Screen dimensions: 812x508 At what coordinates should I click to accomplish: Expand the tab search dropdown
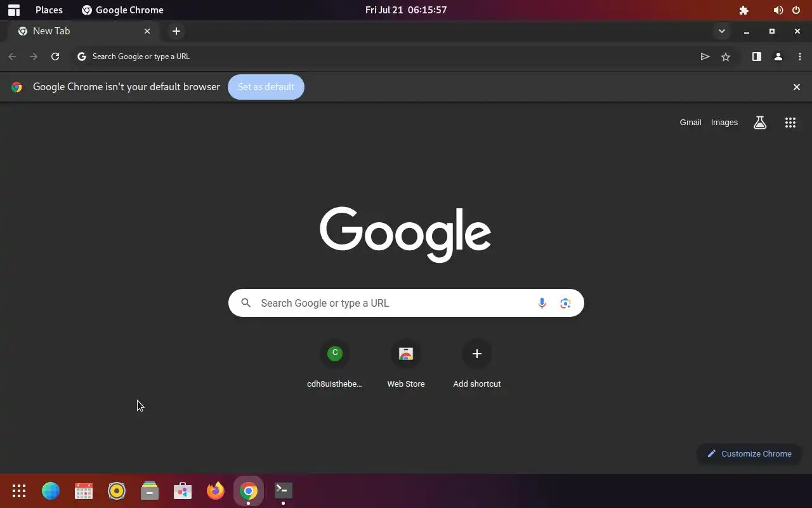721,31
